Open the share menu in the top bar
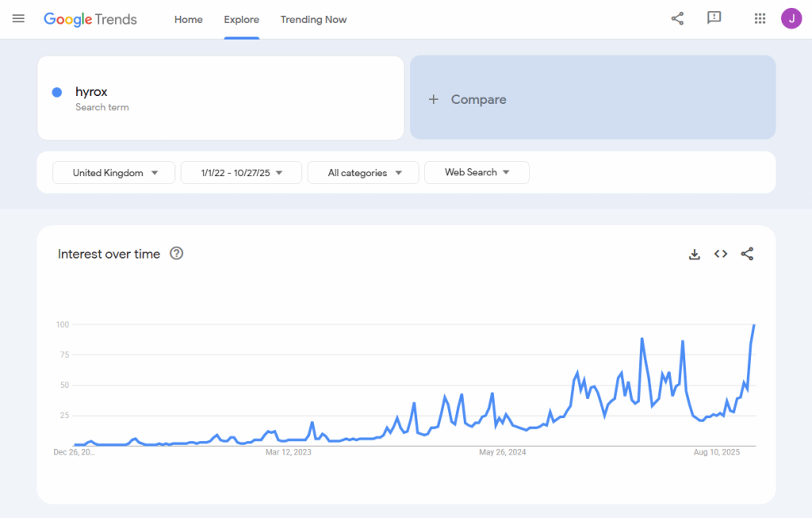The width and height of the screenshot is (812, 518). click(x=677, y=18)
